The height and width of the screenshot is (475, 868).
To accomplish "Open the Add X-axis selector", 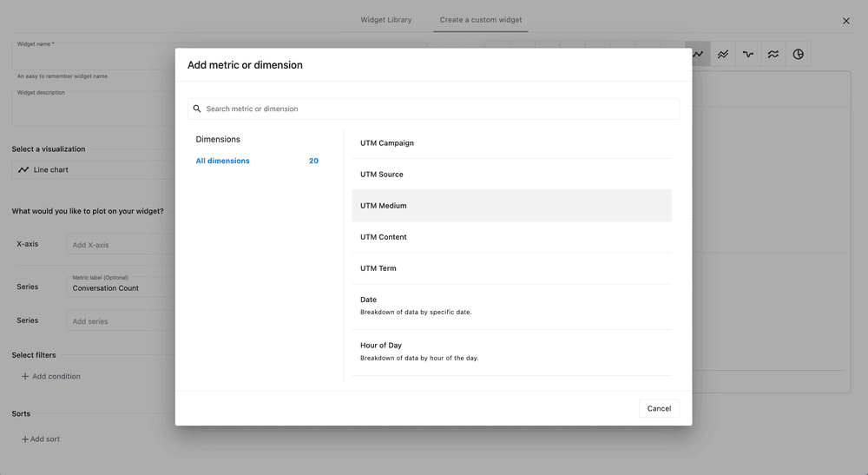I will tap(122, 245).
